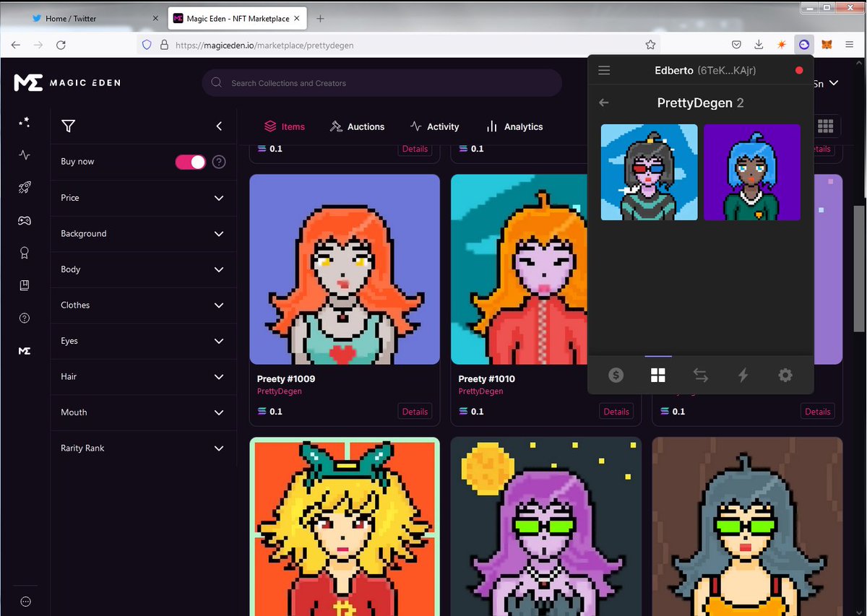This screenshot has height=616, width=867.
Task: Go back with the Phantom wallet arrow
Action: (604, 103)
